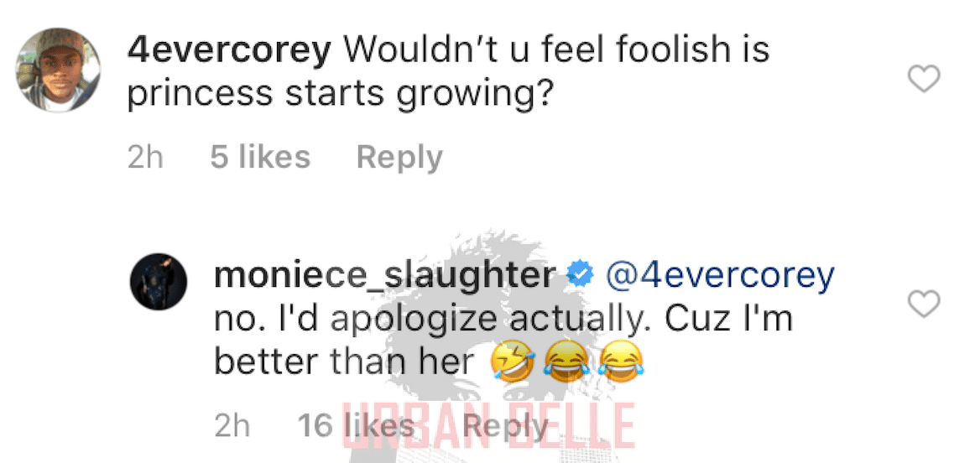Viewport: 980px width, 463px height.
Task: Open 4evercorey's profile picture
Action: 58,70
